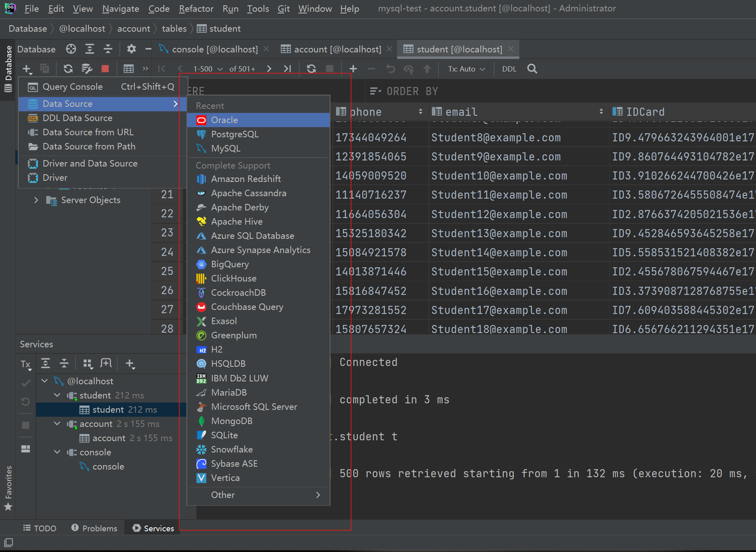Show more Database toolbar items (double chevron)
The width and height of the screenshot is (756, 552).
145,69
